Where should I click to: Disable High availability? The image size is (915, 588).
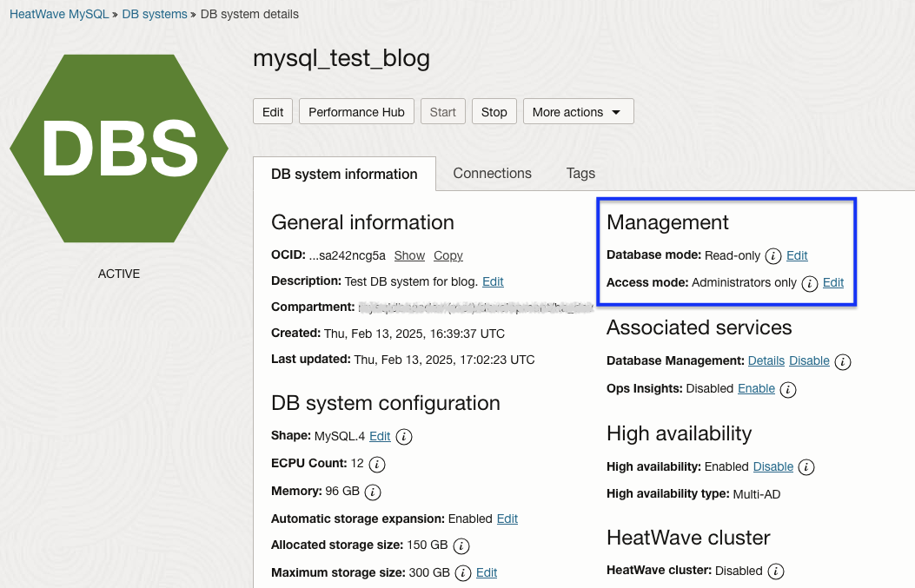point(773,466)
